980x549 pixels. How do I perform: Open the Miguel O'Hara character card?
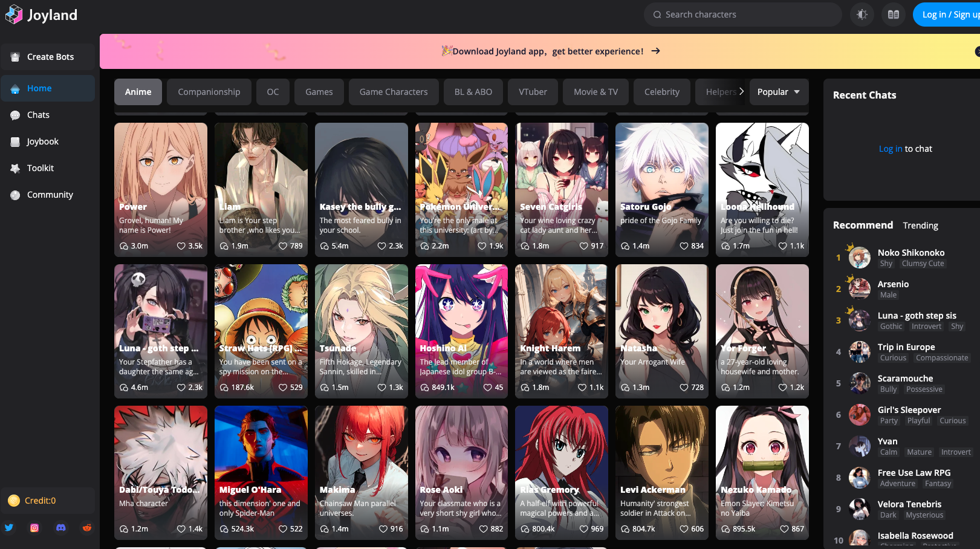tap(261, 473)
